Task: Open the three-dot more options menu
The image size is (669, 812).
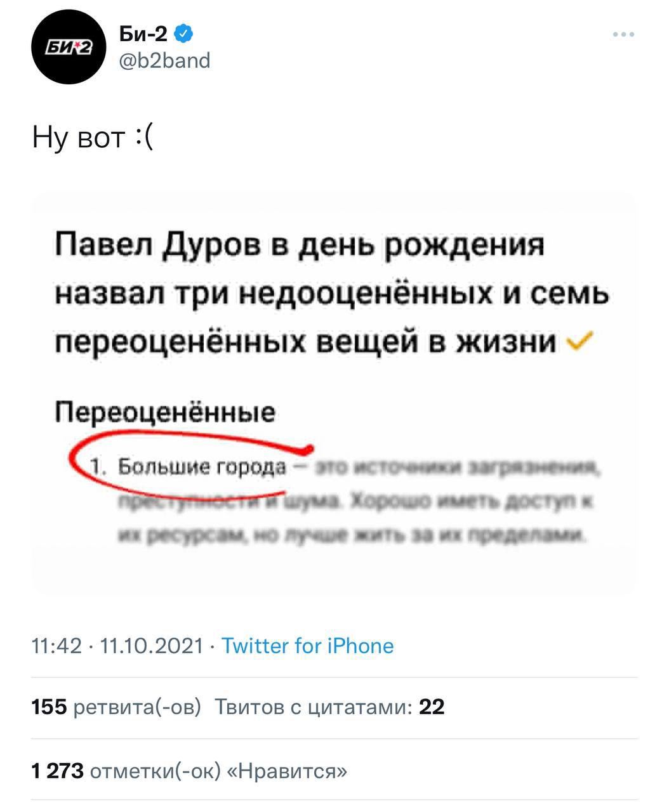Action: point(623,34)
